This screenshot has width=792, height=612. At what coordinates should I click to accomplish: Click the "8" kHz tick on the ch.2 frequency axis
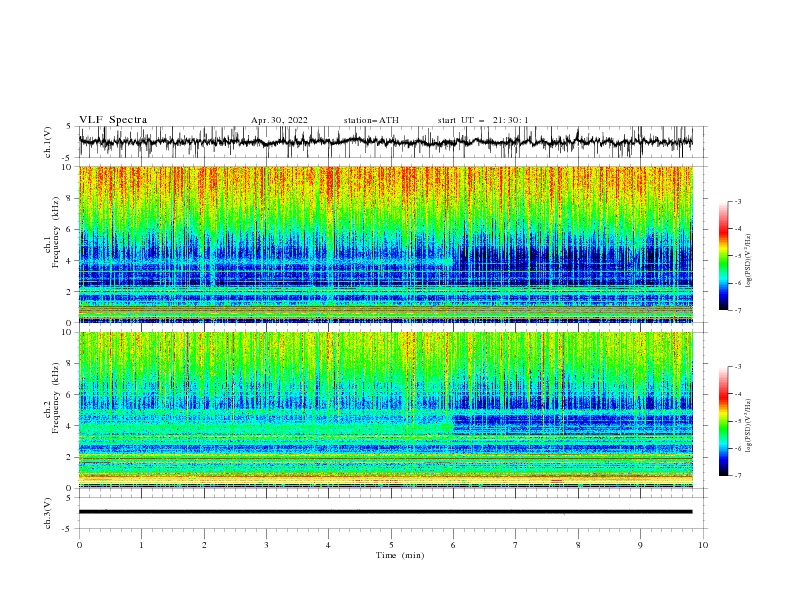click(x=70, y=364)
